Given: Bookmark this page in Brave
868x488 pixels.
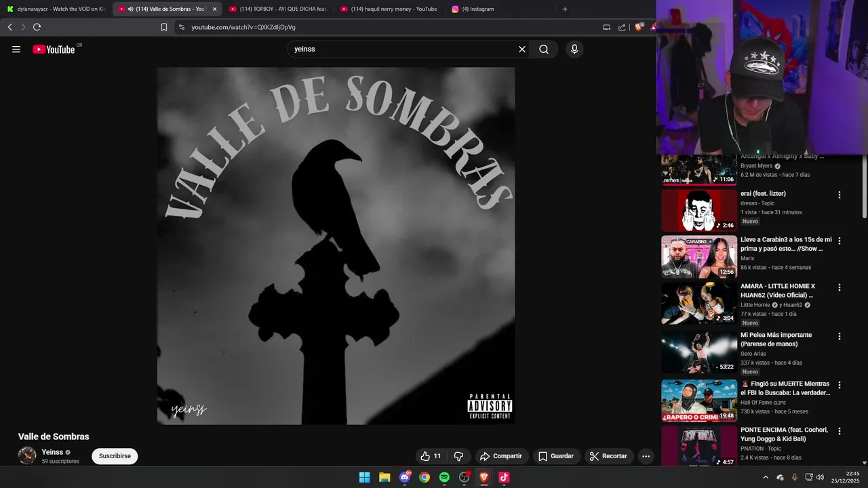Looking at the screenshot, I should point(164,27).
